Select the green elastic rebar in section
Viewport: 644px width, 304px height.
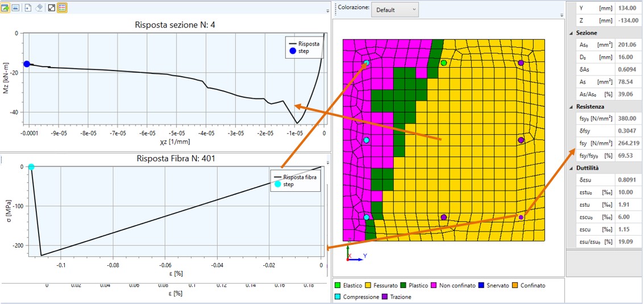pos(444,63)
